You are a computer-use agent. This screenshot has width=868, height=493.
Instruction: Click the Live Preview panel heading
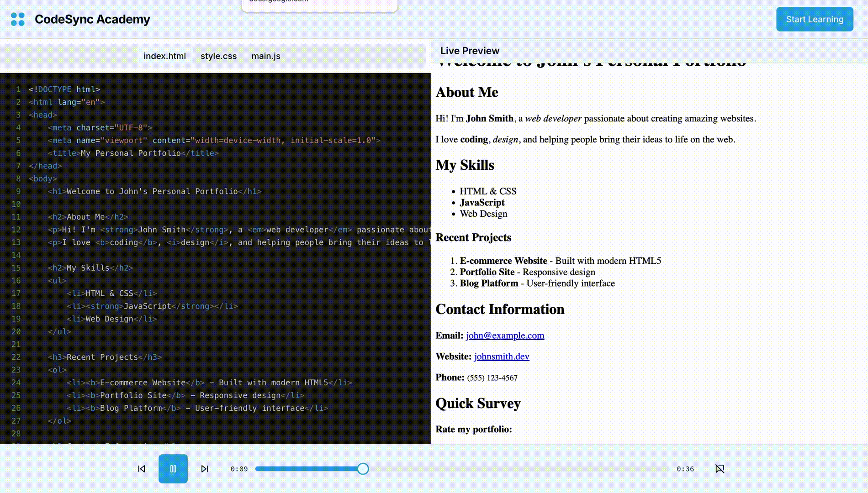470,51
